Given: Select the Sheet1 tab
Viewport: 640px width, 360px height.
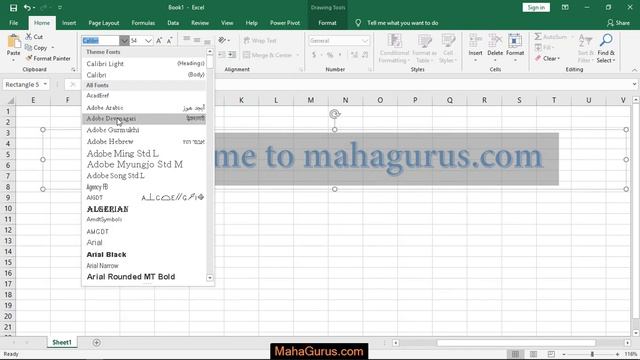Looking at the screenshot, I should point(62,342).
